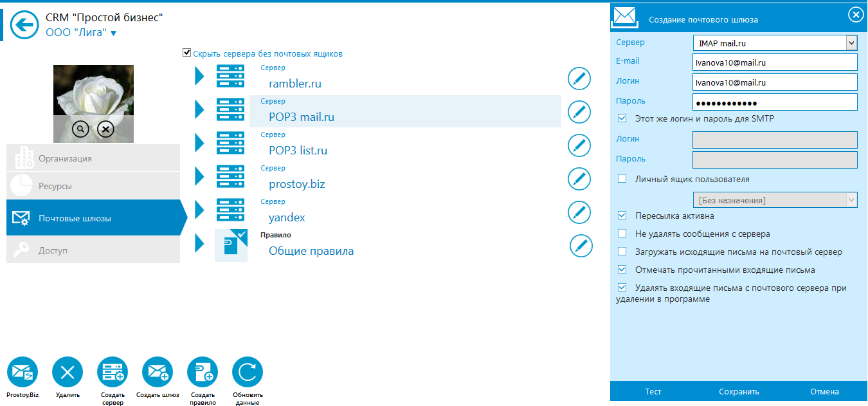The image size is (868, 406).
Task: Remove the photo with X icon
Action: 105,129
